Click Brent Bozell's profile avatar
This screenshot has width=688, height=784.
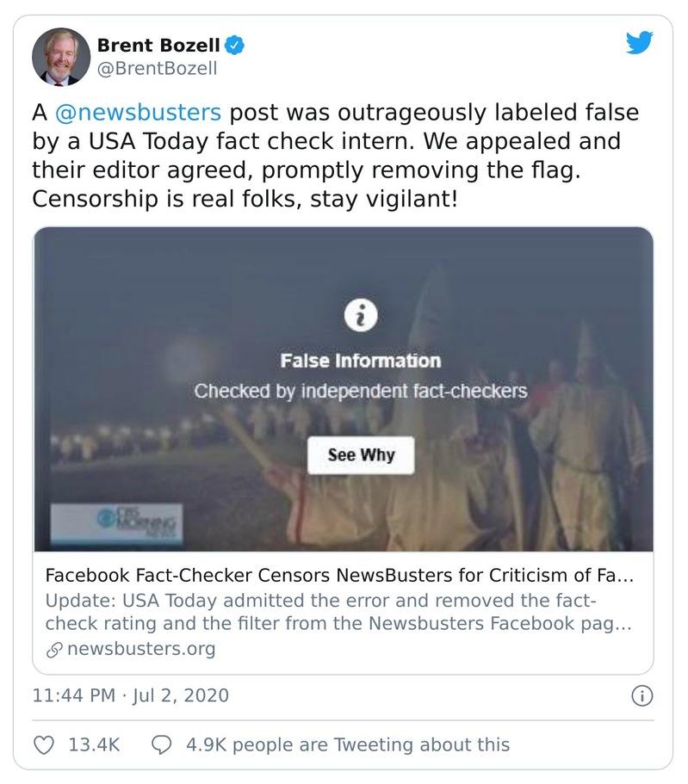[61, 57]
